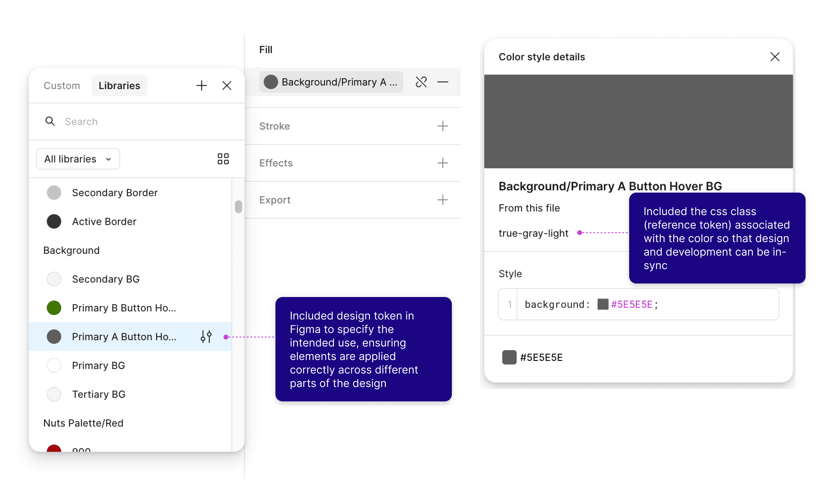Viewport: 829px width, 504px height.
Task: Close the Color style details panel
Action: (775, 57)
